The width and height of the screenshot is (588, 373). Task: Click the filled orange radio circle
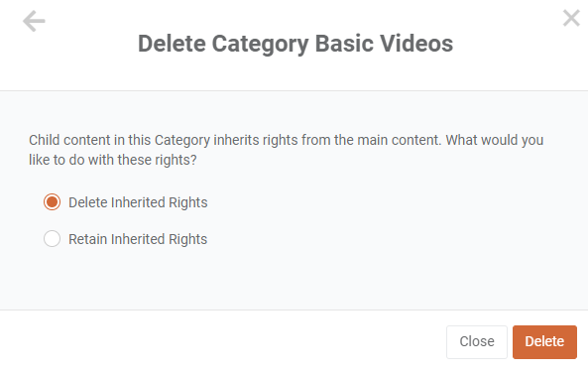point(52,202)
